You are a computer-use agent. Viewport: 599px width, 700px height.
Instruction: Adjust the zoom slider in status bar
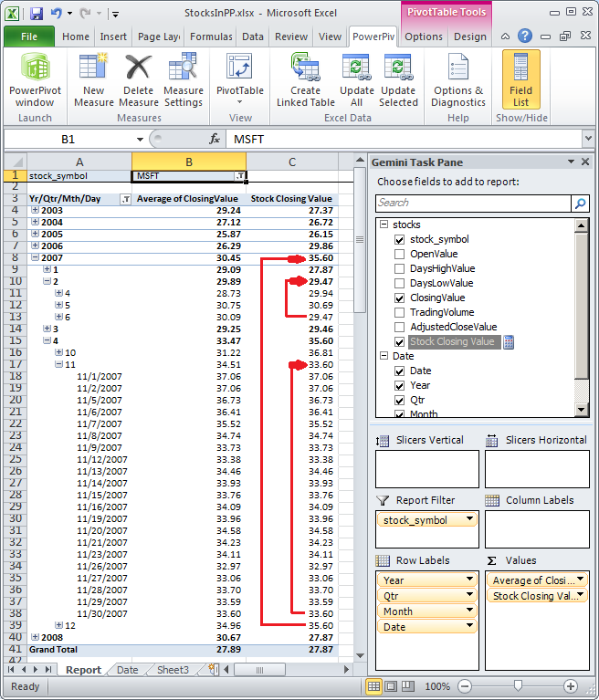519,686
